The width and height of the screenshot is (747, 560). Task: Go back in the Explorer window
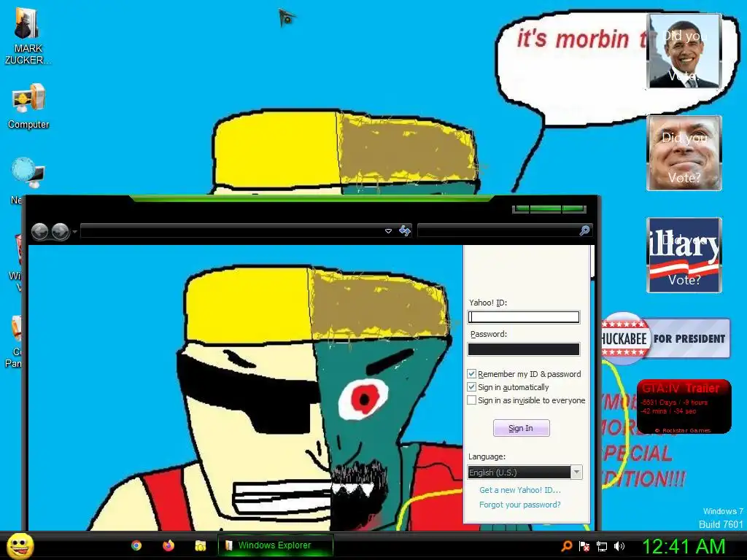point(39,232)
